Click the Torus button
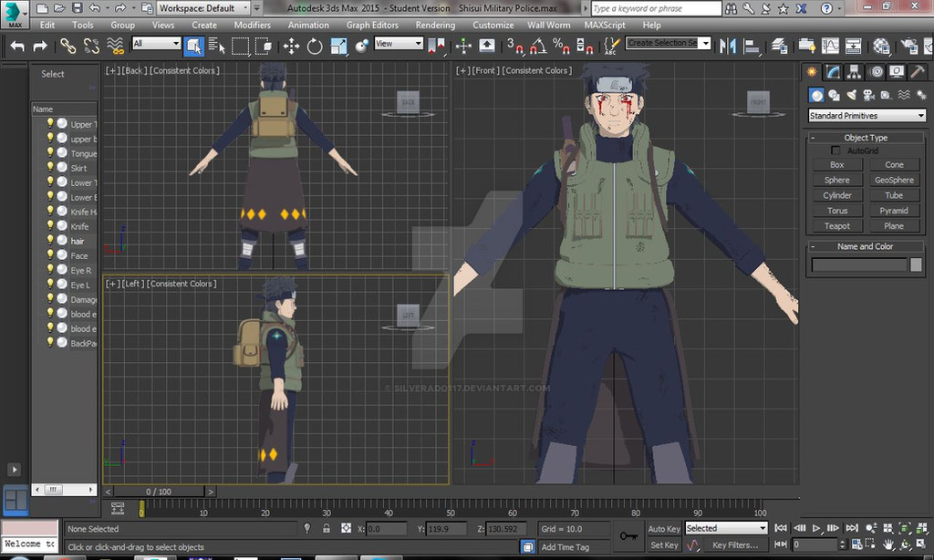The height and width of the screenshot is (560, 934). click(x=837, y=211)
